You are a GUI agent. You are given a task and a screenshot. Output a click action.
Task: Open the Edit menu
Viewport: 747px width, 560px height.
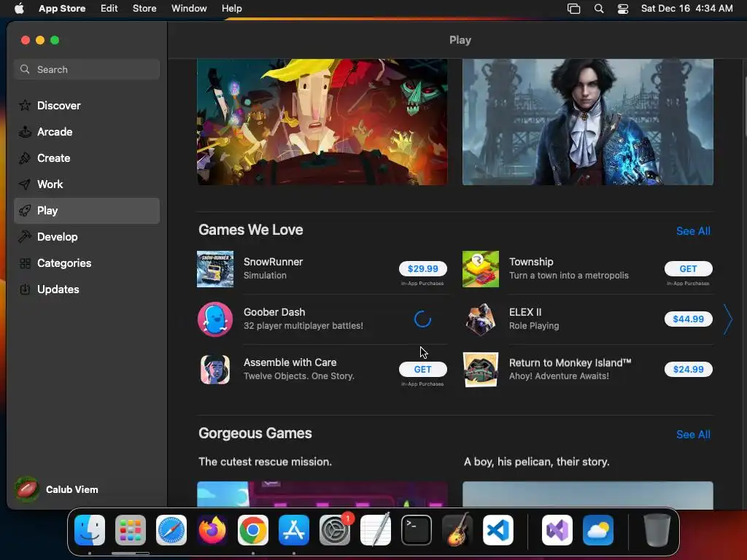click(x=109, y=9)
